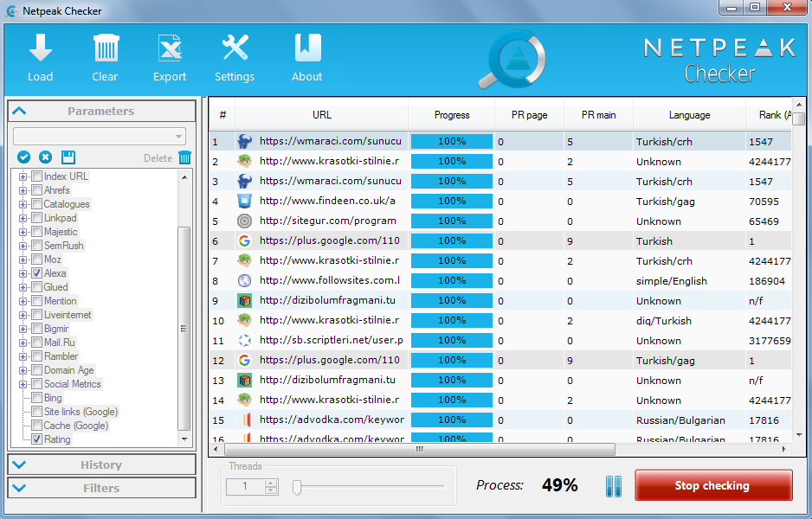
Task: Click the Netpeak Checker title bar icon
Action: (x=11, y=11)
